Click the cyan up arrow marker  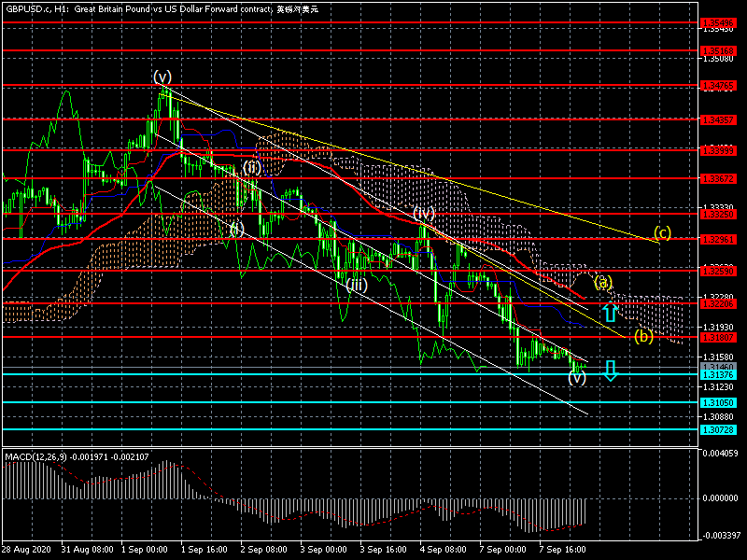[610, 313]
